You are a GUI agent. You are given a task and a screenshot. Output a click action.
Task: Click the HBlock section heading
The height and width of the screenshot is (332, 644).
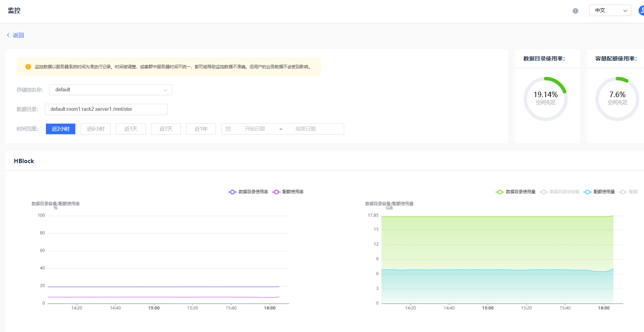pyautogui.click(x=24, y=161)
